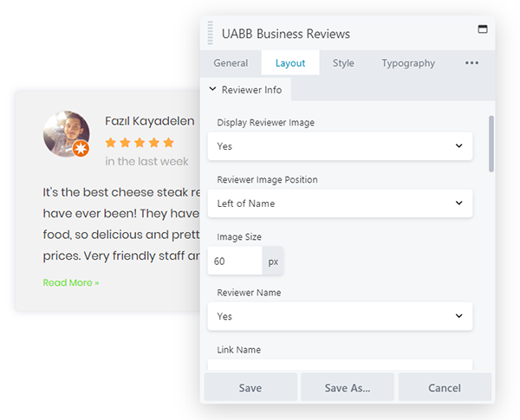Open the Typography tab
520x420 pixels.
coord(408,63)
